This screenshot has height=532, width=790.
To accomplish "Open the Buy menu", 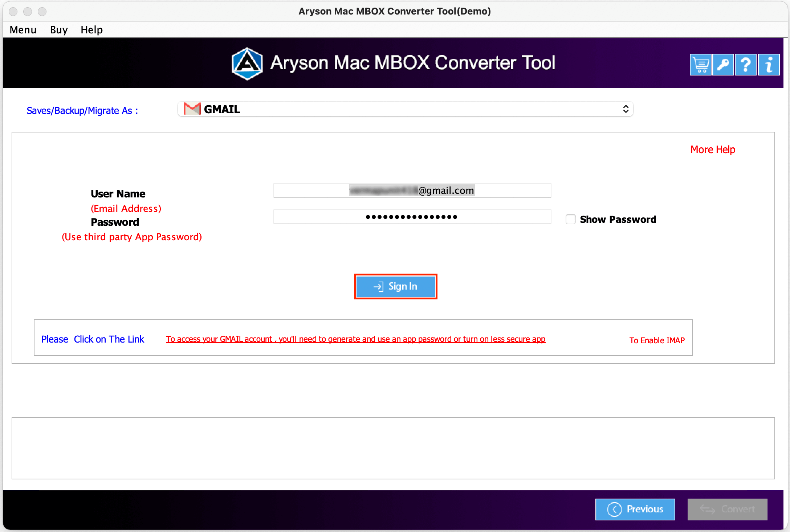I will [59, 30].
